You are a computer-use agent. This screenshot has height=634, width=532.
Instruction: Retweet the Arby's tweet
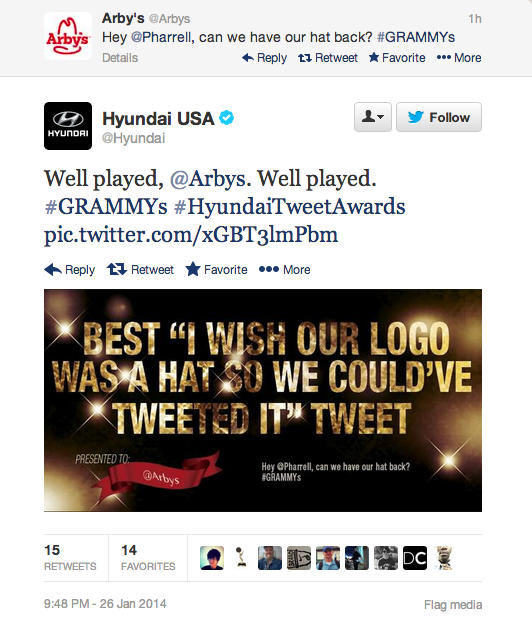click(328, 58)
